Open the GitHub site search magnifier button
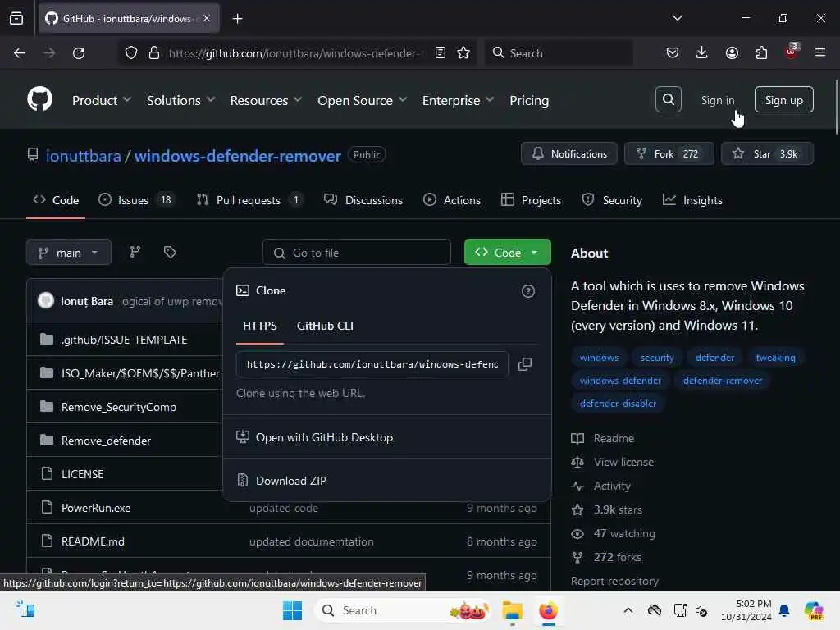Screen dimensions: 840x630 pos(668,99)
